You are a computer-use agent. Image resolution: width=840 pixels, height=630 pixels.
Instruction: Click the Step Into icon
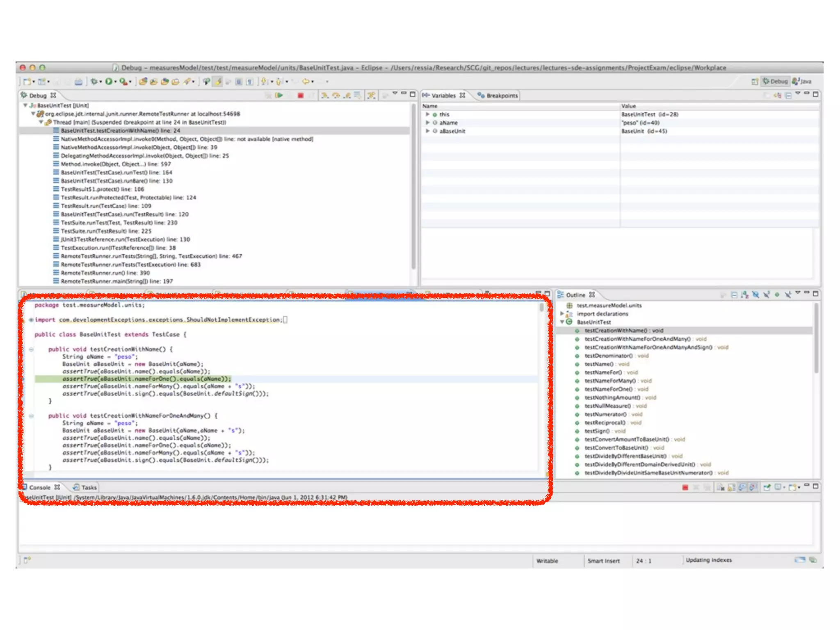click(x=325, y=95)
